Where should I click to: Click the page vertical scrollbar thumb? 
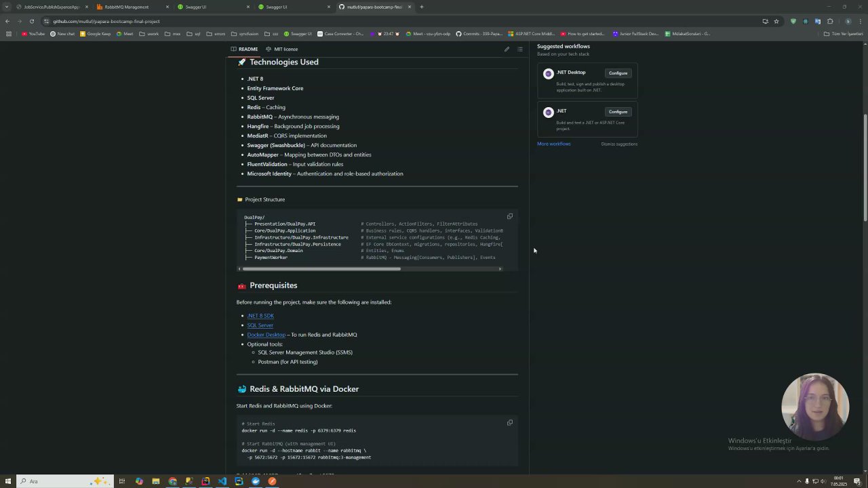(x=865, y=167)
